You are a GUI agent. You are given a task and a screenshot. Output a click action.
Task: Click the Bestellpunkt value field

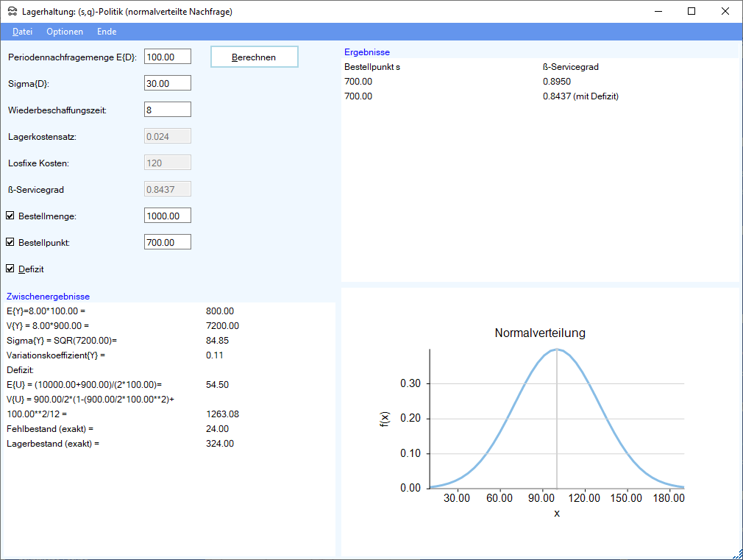[x=167, y=242]
